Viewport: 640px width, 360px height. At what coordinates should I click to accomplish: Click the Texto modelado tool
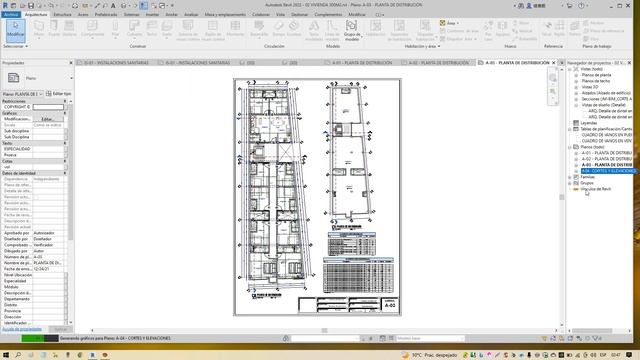click(313, 31)
